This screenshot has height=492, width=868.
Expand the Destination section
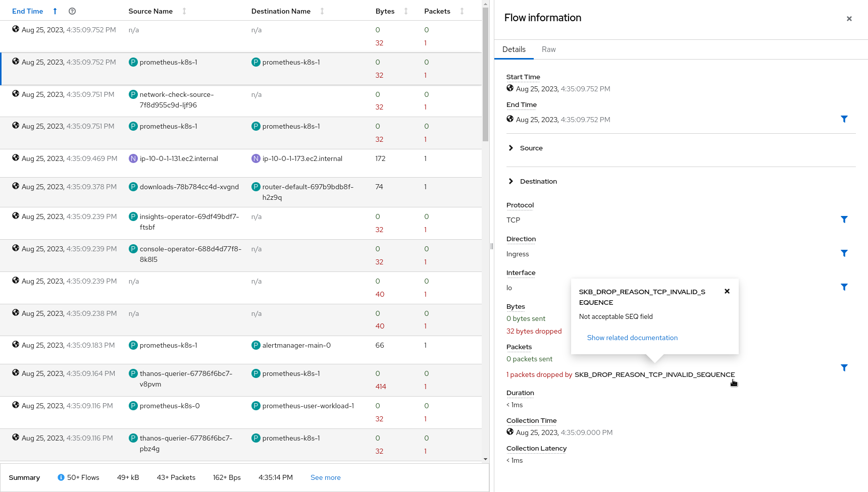[x=511, y=181]
